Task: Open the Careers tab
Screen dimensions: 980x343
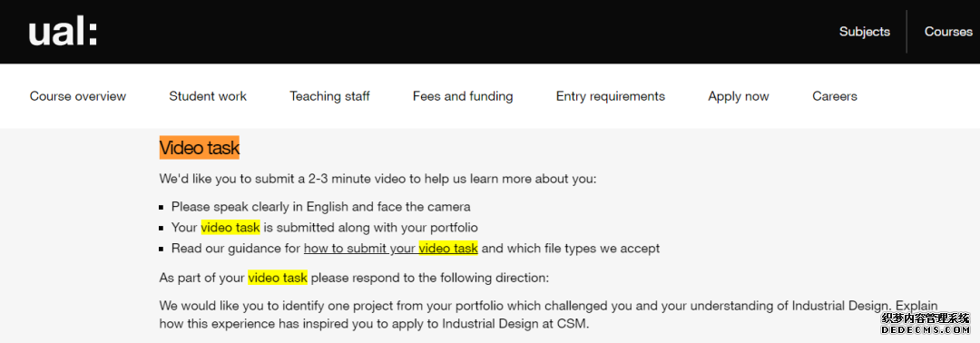Action: pyautogui.click(x=835, y=96)
